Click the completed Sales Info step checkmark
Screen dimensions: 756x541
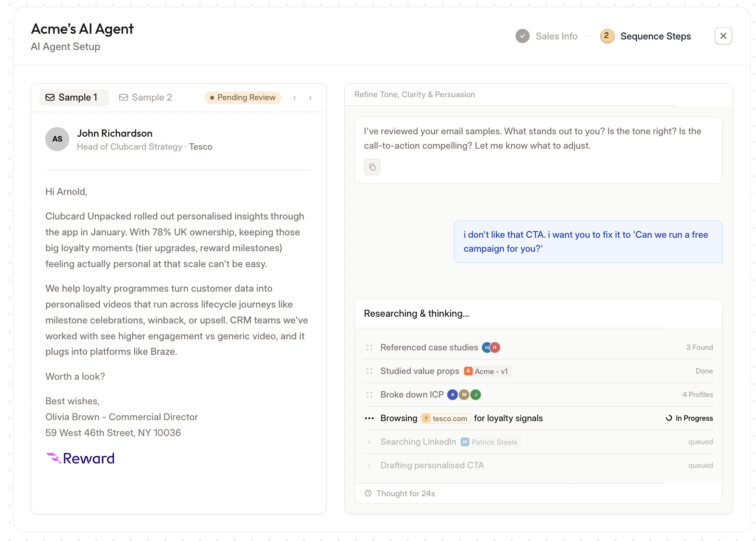[x=522, y=36]
